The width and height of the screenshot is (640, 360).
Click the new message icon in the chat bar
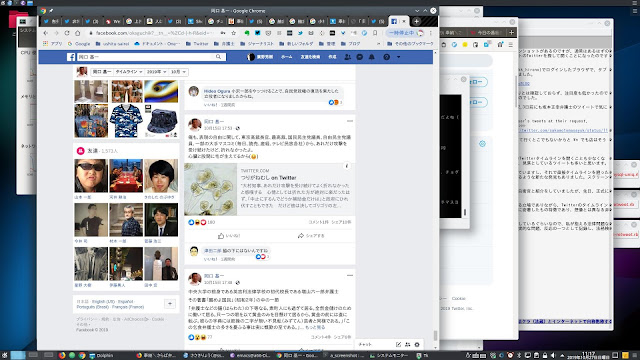coord(398,344)
